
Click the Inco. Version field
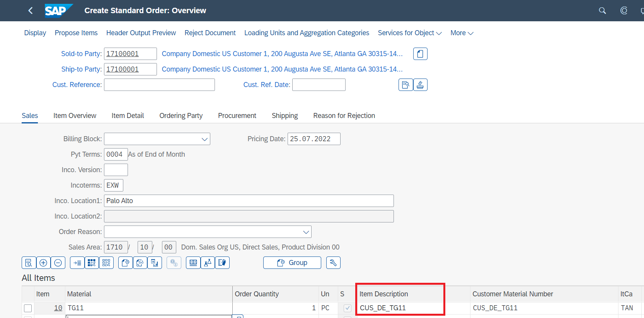pos(116,170)
